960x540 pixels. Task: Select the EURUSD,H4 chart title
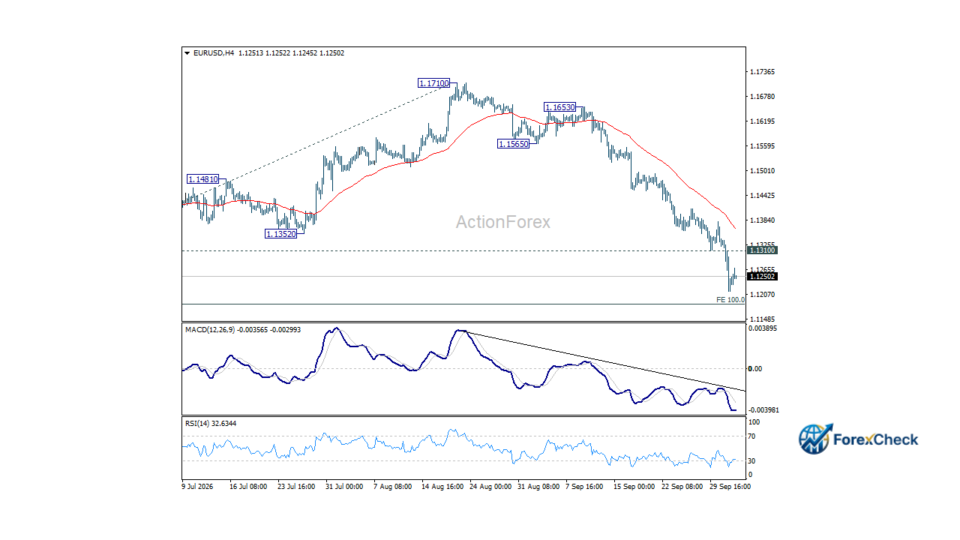tap(214, 53)
